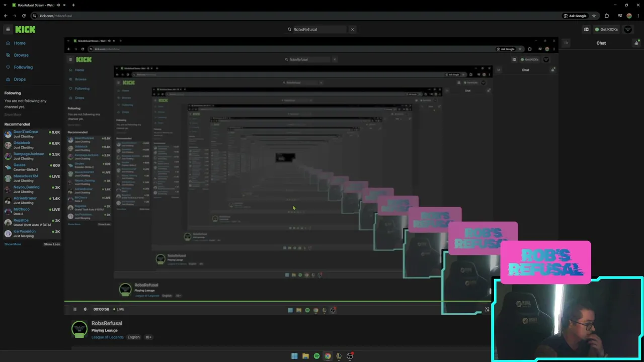Viewport: 644px width, 362px height.
Task: Open the Ice Poseidon recommended channel
Action: (32, 233)
